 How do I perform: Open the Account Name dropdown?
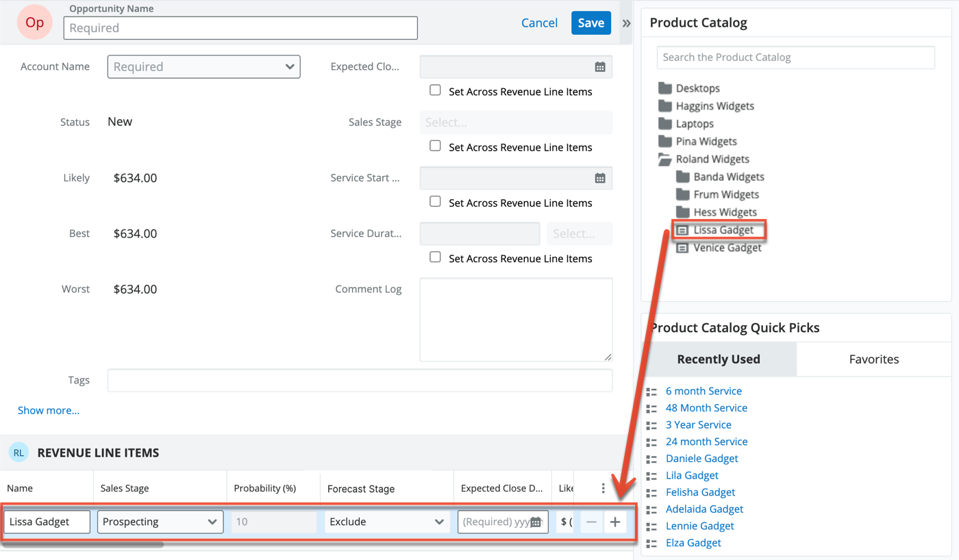(203, 66)
